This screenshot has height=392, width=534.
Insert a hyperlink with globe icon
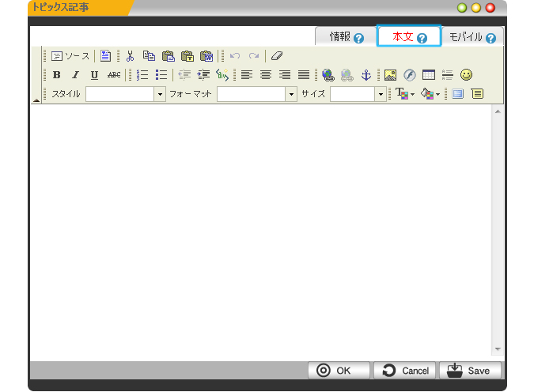coord(328,75)
